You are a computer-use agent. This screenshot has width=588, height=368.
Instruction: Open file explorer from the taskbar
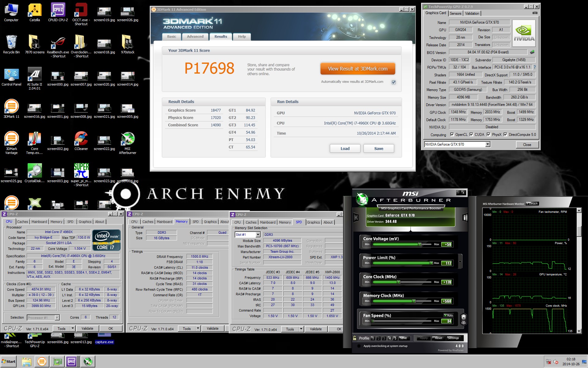(27, 362)
